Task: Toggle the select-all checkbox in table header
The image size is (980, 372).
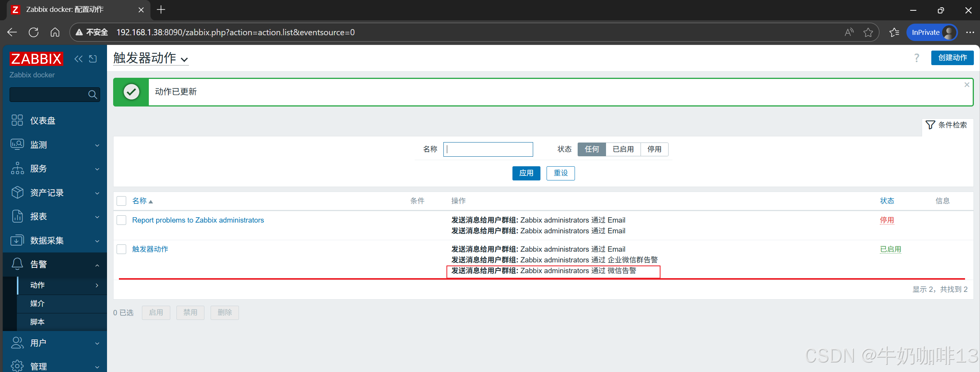Action: (121, 201)
